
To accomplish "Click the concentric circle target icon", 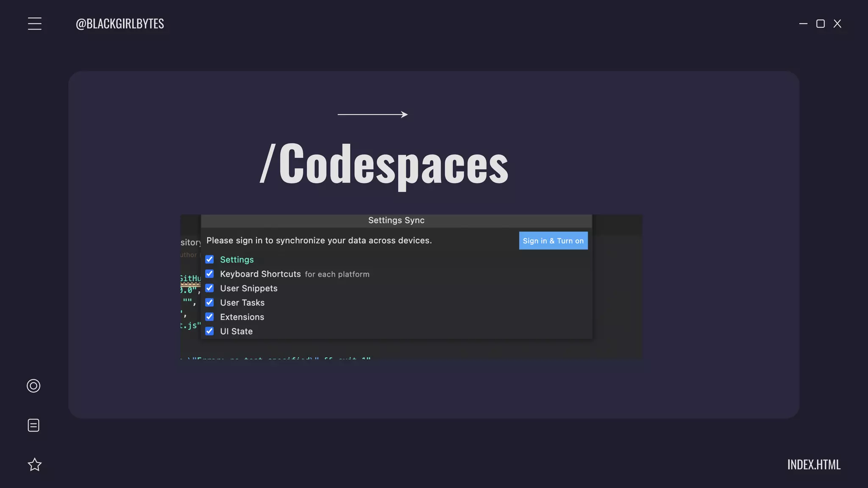I will (33, 386).
